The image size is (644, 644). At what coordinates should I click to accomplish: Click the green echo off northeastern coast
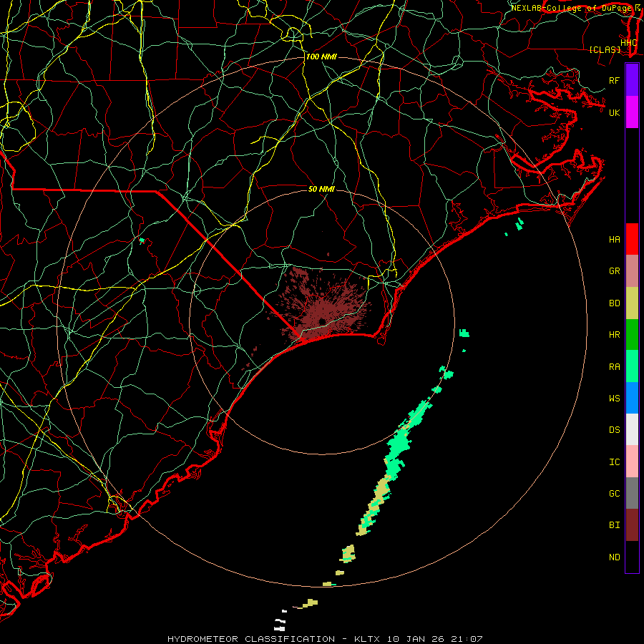[520, 223]
